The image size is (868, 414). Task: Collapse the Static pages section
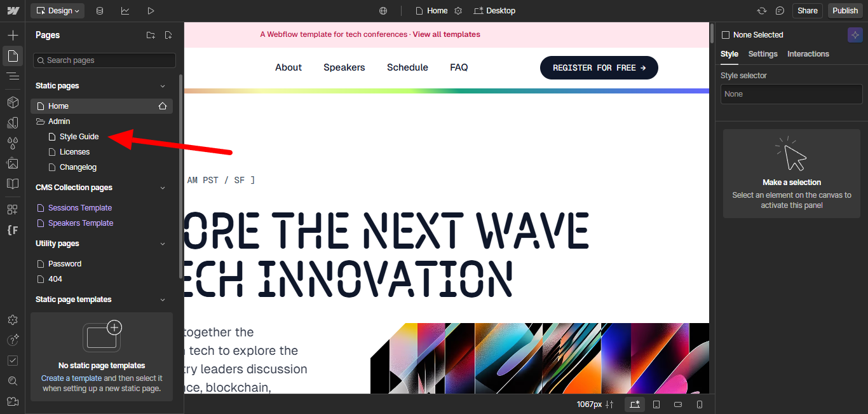[x=163, y=86]
